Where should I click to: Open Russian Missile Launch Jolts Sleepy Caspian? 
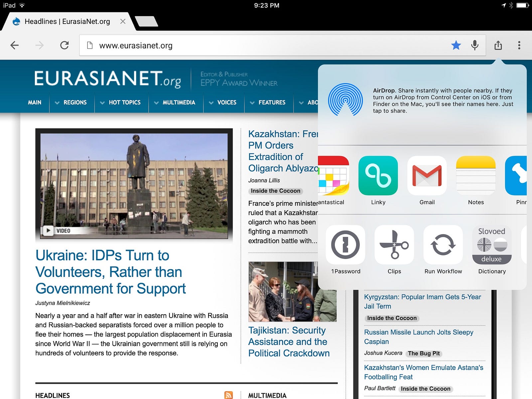point(419,337)
